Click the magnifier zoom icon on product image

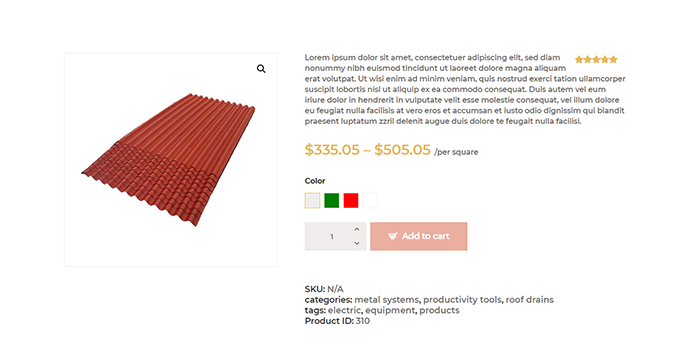(261, 69)
